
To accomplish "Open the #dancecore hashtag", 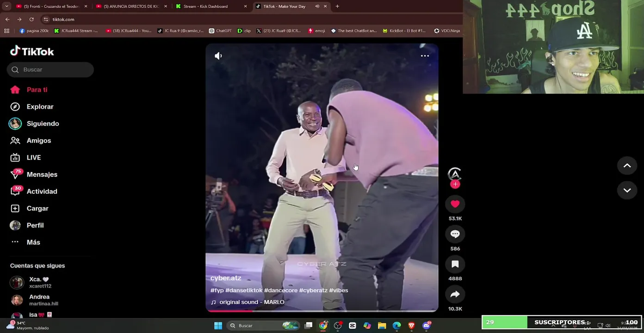I will click(x=281, y=290).
